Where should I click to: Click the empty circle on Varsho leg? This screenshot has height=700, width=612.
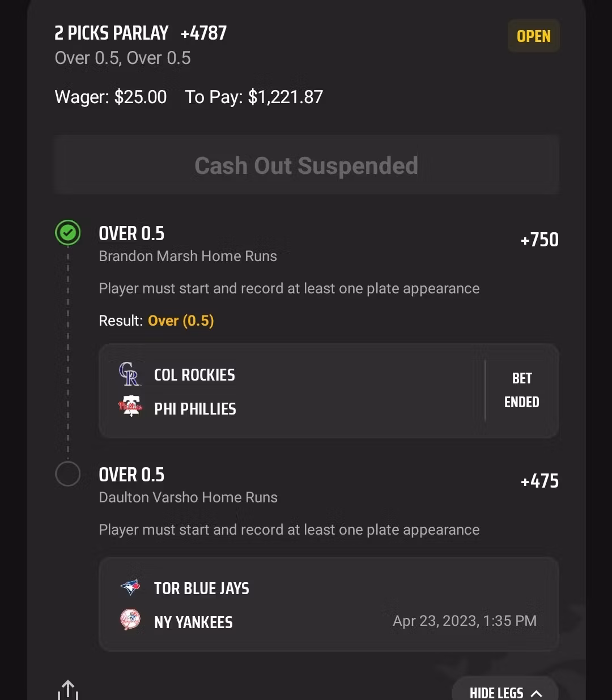(x=68, y=474)
